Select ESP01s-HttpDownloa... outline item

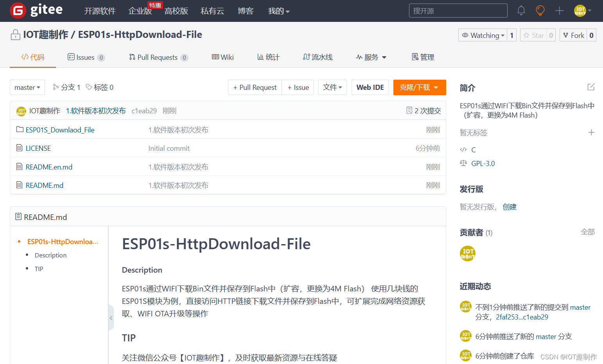click(63, 242)
